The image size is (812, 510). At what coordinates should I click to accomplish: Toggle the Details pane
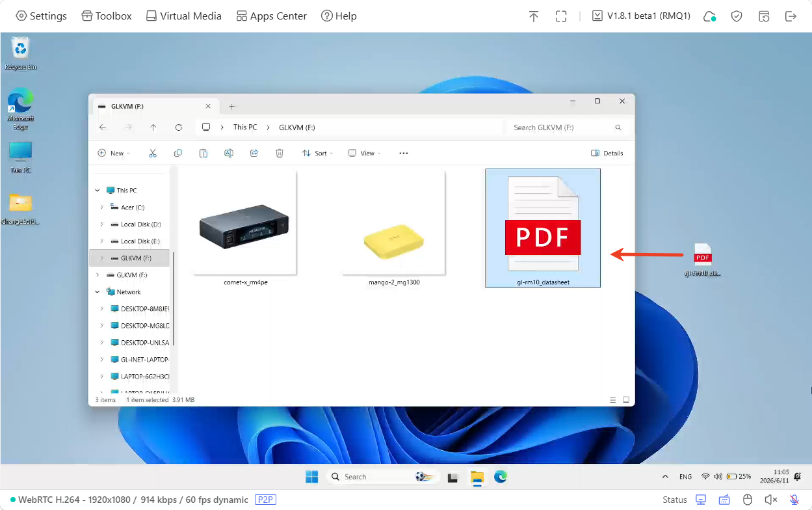607,154
